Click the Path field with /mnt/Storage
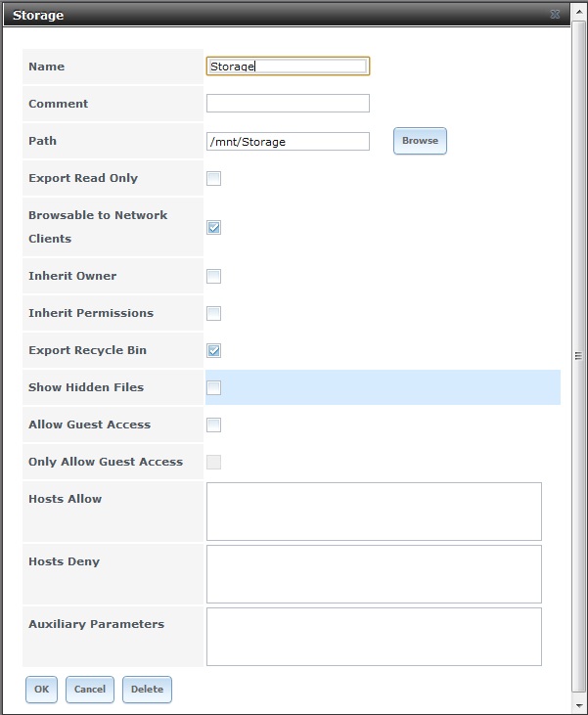 (x=288, y=142)
